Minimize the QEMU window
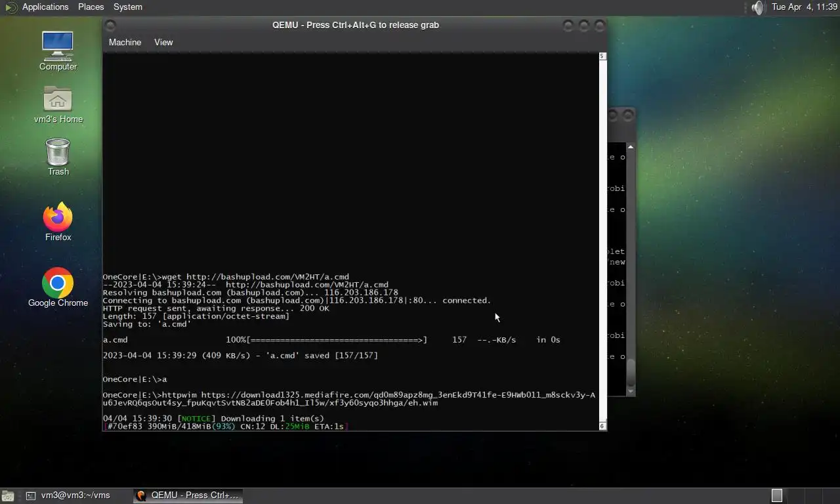The width and height of the screenshot is (840, 504). [568, 25]
